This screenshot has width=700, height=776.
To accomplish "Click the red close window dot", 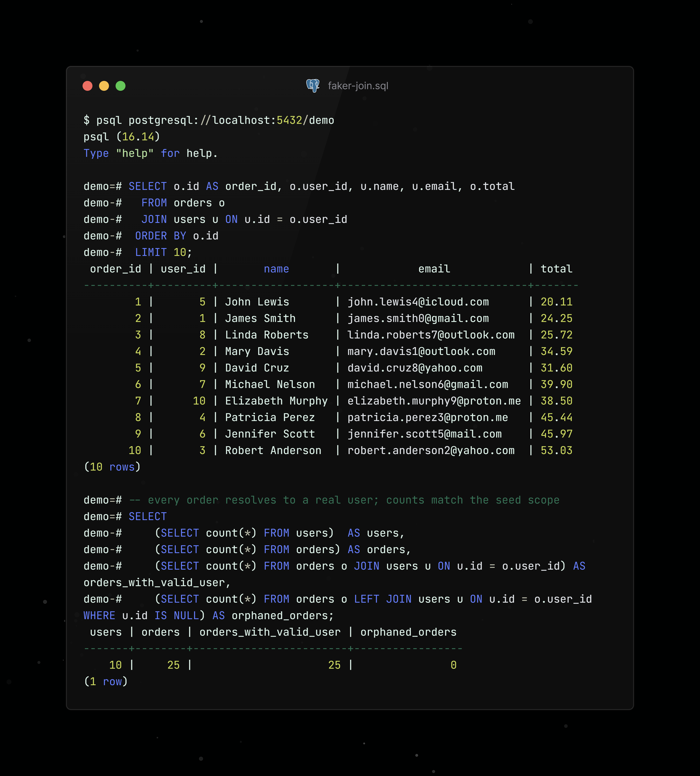I will click(x=88, y=86).
